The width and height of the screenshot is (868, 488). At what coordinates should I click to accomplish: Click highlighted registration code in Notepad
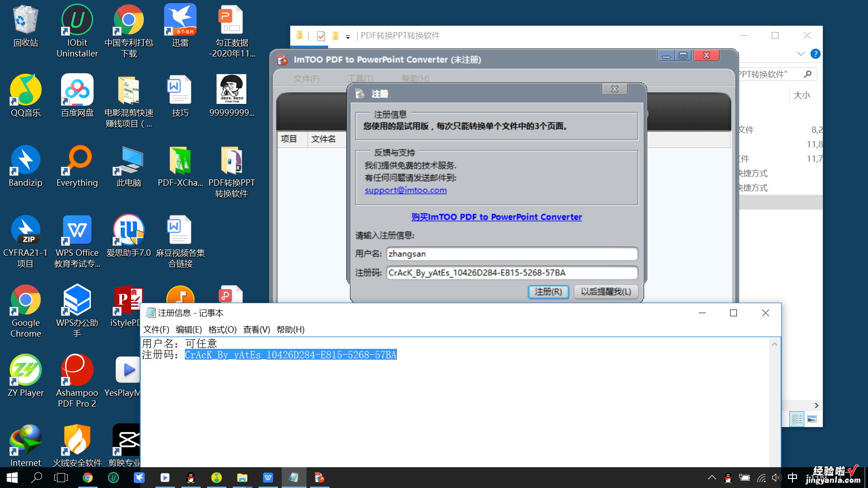point(291,355)
